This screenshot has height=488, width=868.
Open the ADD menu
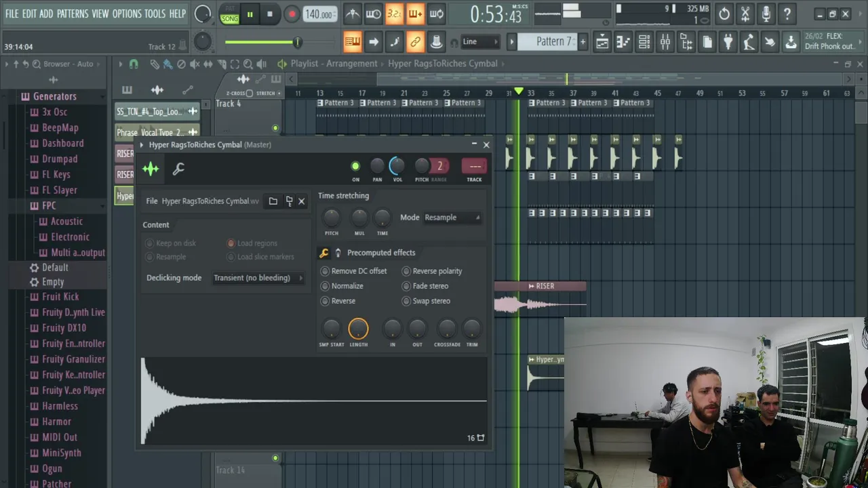46,14
